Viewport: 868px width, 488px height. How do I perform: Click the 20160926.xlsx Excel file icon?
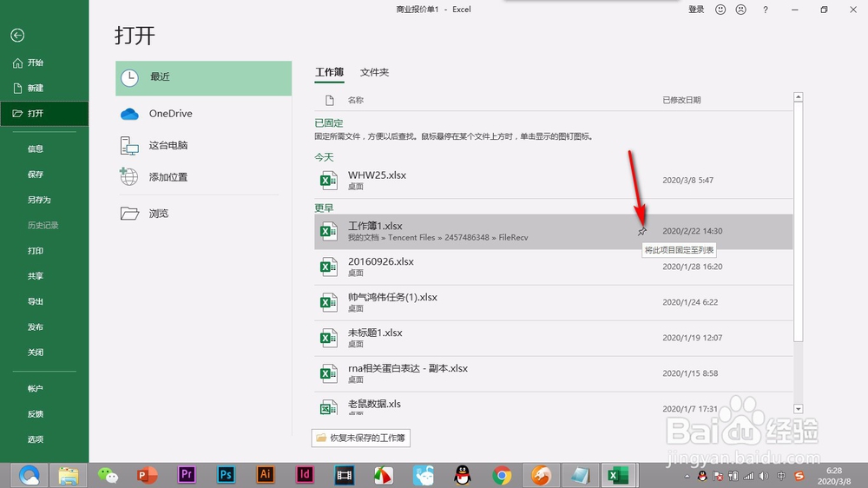[328, 267]
